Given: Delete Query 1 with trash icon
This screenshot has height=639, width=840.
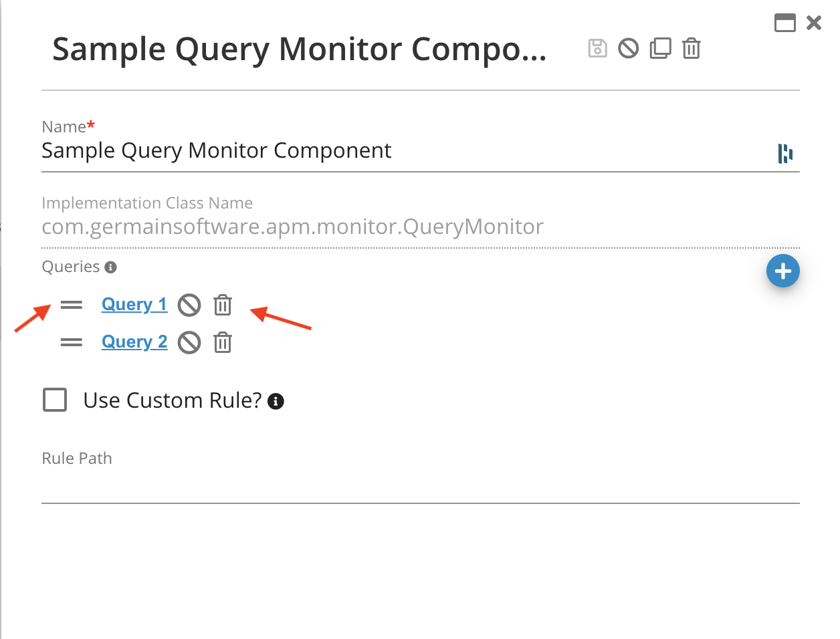Looking at the screenshot, I should pos(223,305).
